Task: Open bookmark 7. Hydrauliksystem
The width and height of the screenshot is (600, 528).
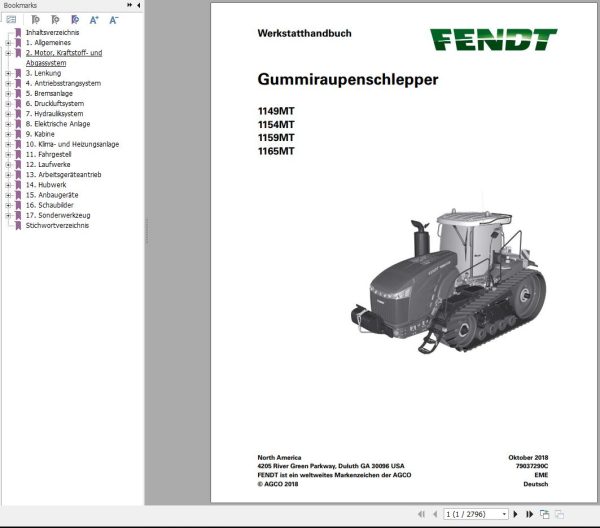Action: (x=54, y=114)
